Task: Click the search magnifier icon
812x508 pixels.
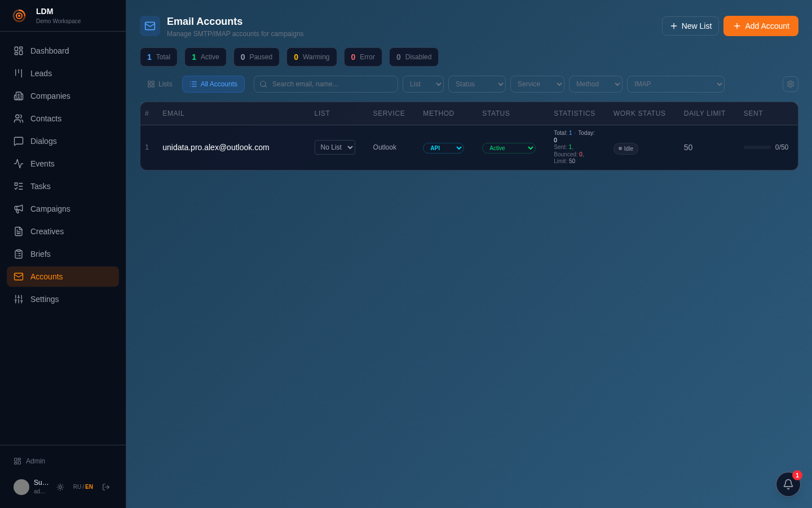Action: coord(263,84)
